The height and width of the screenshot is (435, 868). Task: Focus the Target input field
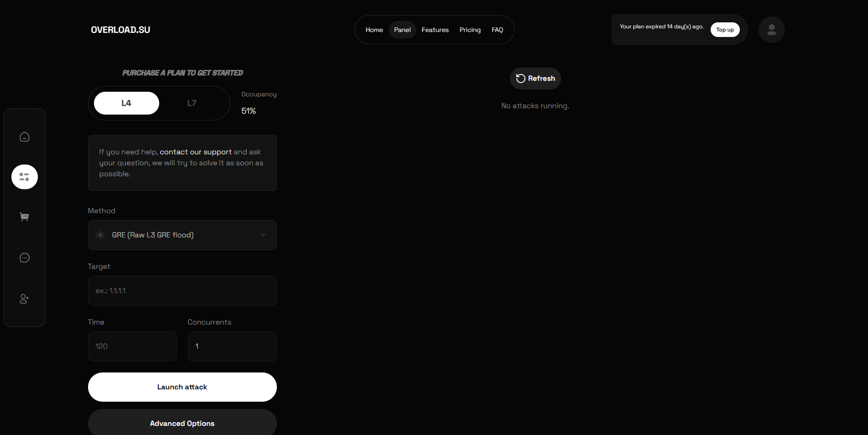click(x=182, y=291)
